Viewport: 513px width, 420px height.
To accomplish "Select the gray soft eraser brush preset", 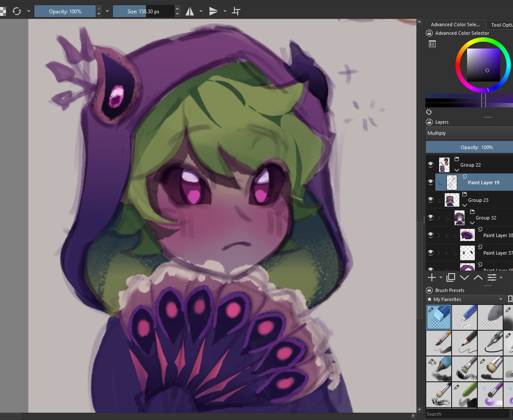I will point(490,317).
